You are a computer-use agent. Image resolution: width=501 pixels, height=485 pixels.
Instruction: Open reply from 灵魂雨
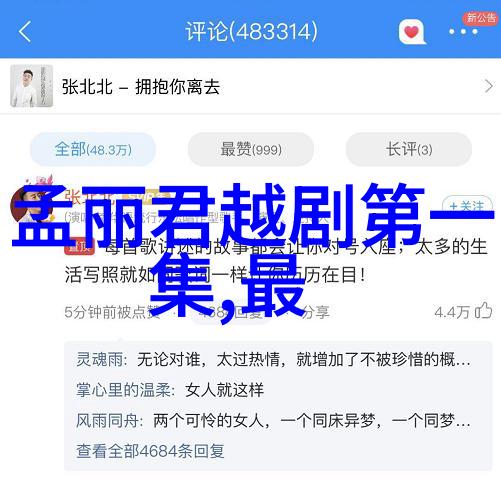click(x=273, y=359)
